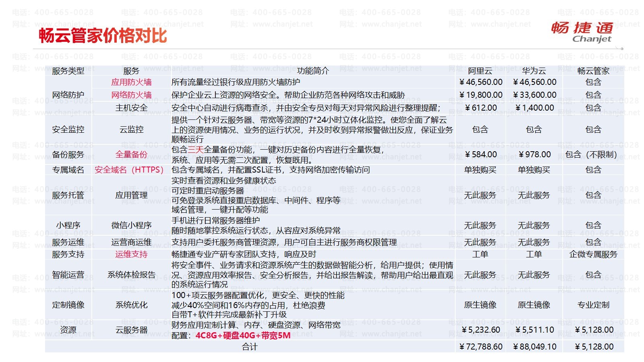Select the slide title 畅云管家价格对比
Viewport: 644px width, 362px height.
coord(103,36)
